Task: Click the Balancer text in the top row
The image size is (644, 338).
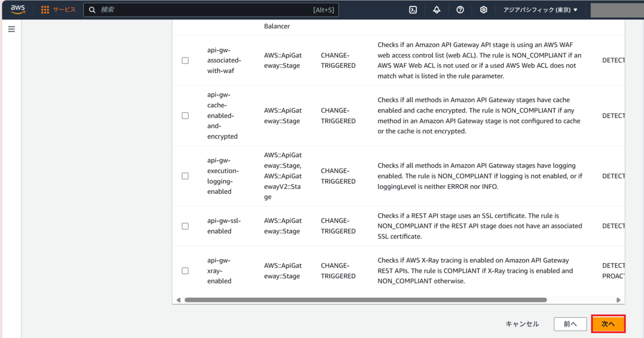Action: (277, 26)
